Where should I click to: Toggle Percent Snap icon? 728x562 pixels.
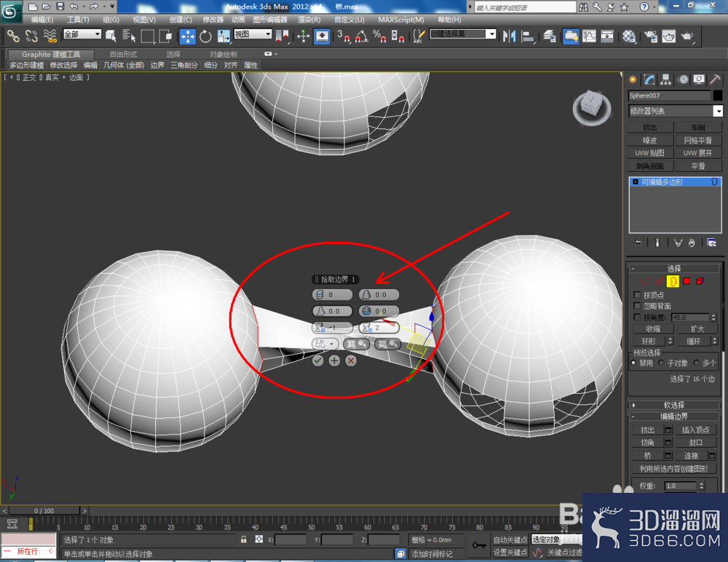click(x=379, y=36)
